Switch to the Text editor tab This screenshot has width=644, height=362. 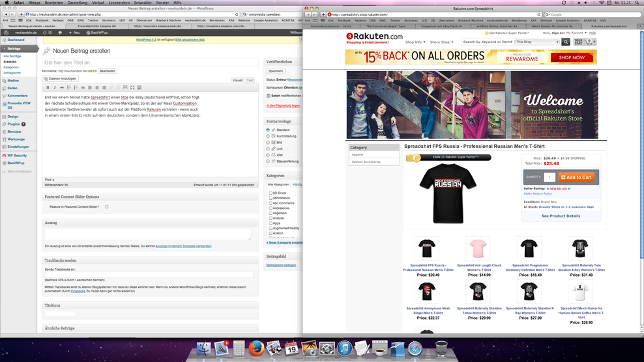250,80
